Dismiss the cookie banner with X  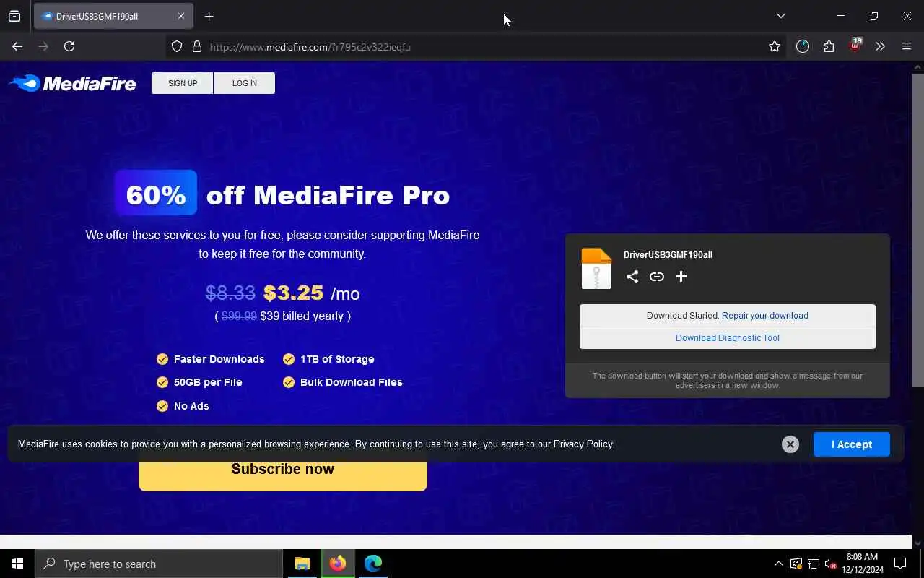(790, 444)
